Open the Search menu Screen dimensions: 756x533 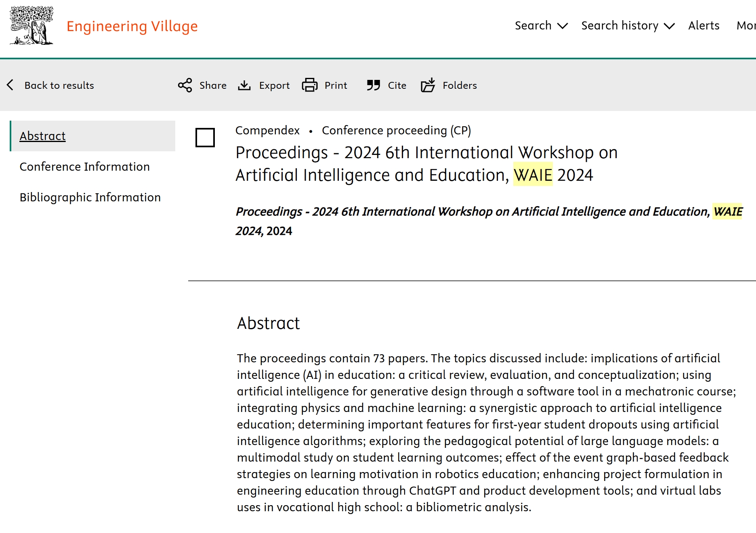pyautogui.click(x=533, y=25)
